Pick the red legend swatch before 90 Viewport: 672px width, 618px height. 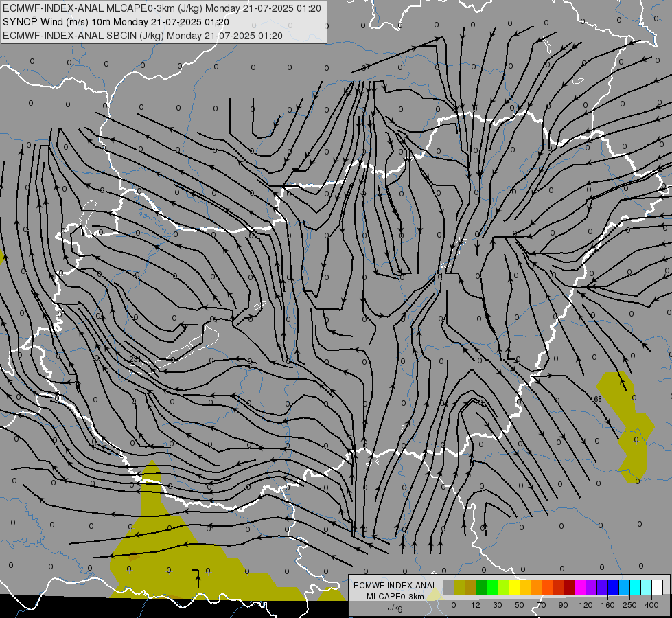tap(559, 587)
